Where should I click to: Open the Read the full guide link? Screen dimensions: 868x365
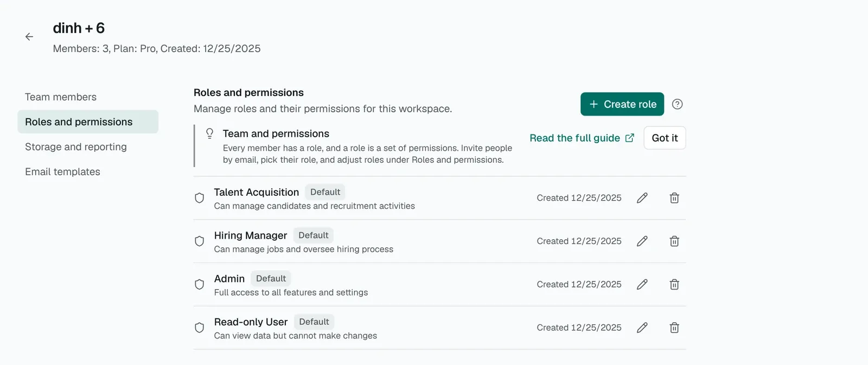coord(582,138)
